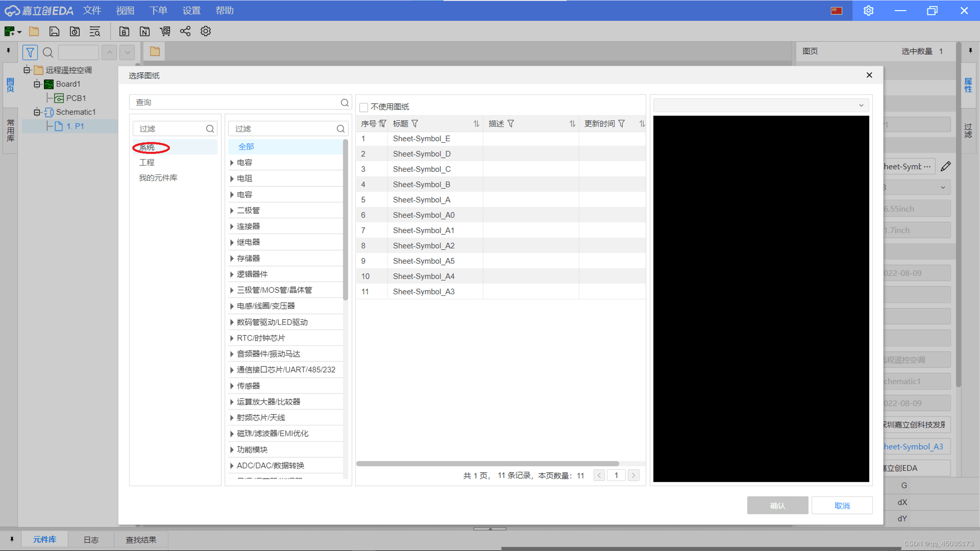Click the order parts cart icon

tap(165, 31)
